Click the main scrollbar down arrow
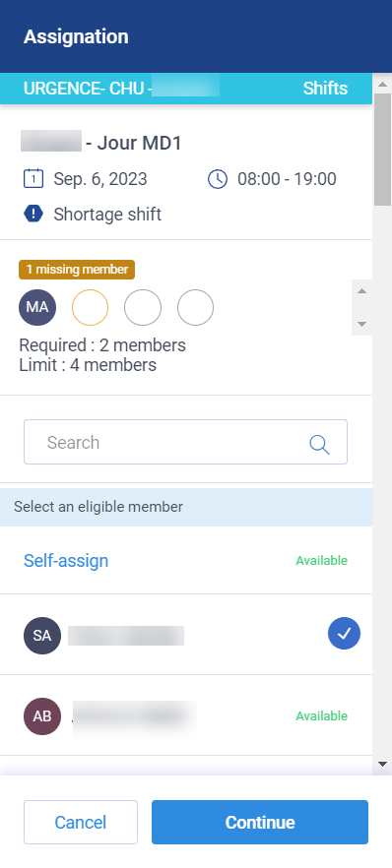The image size is (392, 868). (382, 764)
